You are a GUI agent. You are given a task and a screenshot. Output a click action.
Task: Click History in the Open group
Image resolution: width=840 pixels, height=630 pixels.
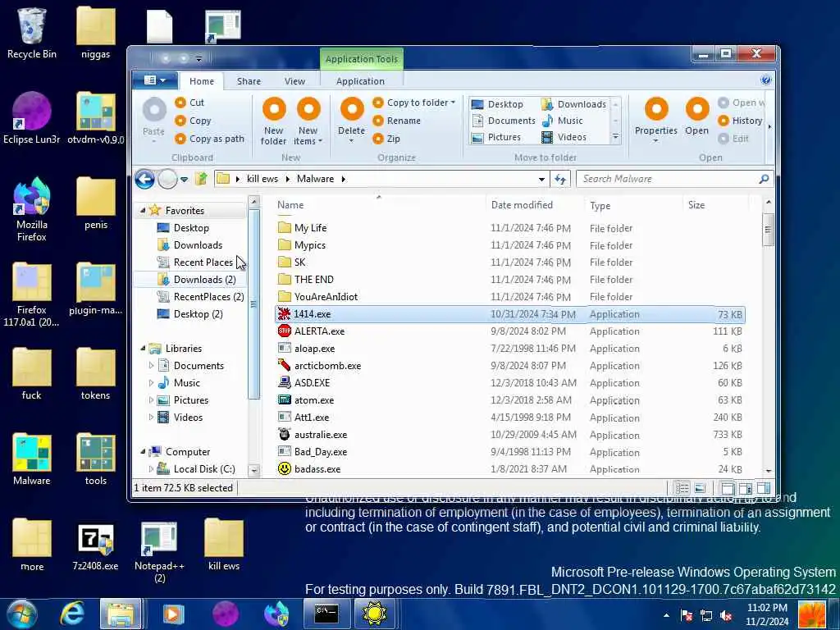[741, 121]
